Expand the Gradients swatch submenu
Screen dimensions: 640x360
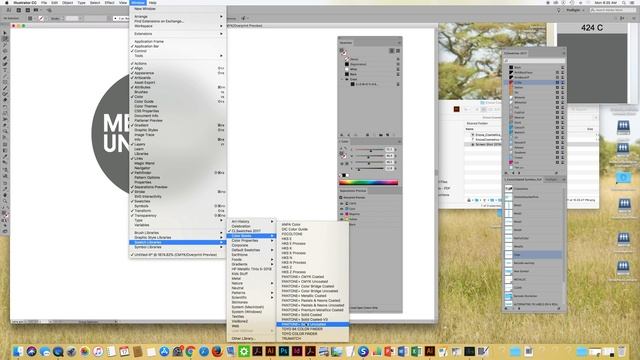[x=251, y=264]
